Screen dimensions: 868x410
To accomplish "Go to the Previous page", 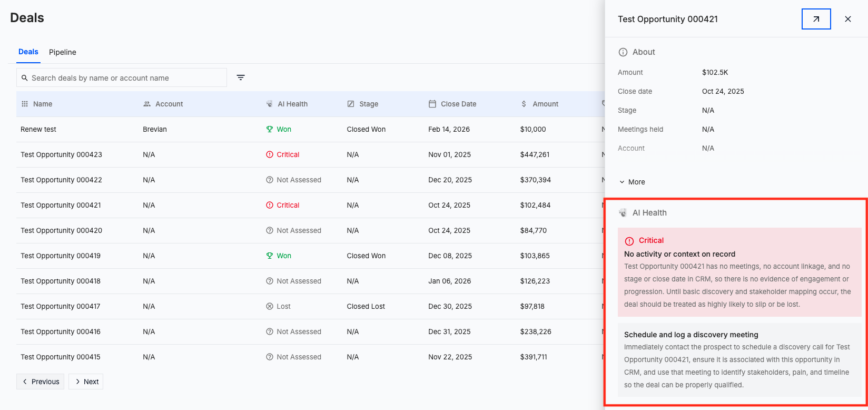I will (x=41, y=382).
